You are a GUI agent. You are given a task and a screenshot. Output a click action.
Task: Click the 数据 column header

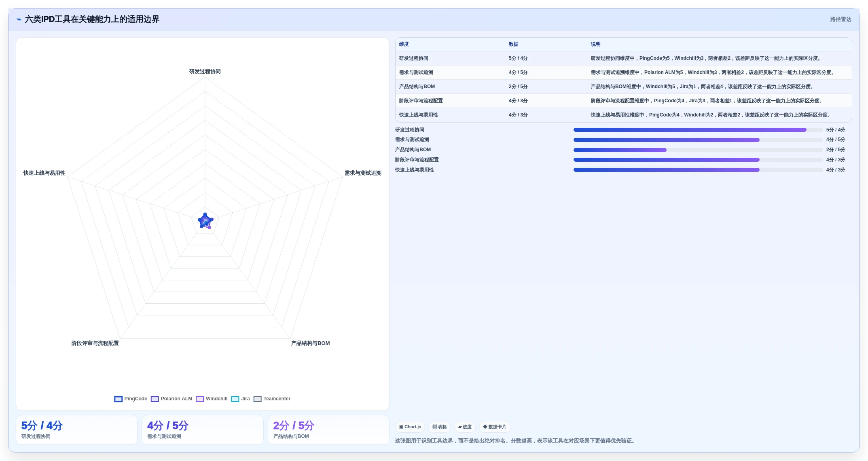coord(514,44)
